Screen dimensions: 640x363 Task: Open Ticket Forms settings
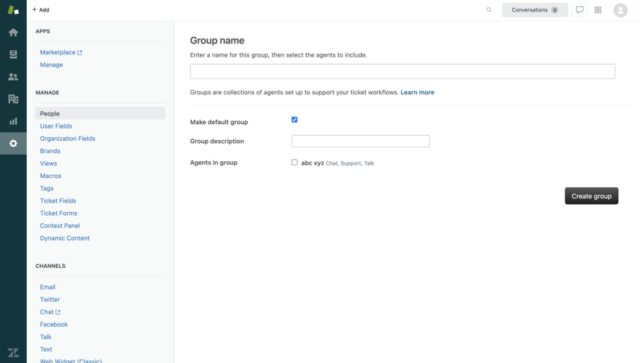[58, 213]
